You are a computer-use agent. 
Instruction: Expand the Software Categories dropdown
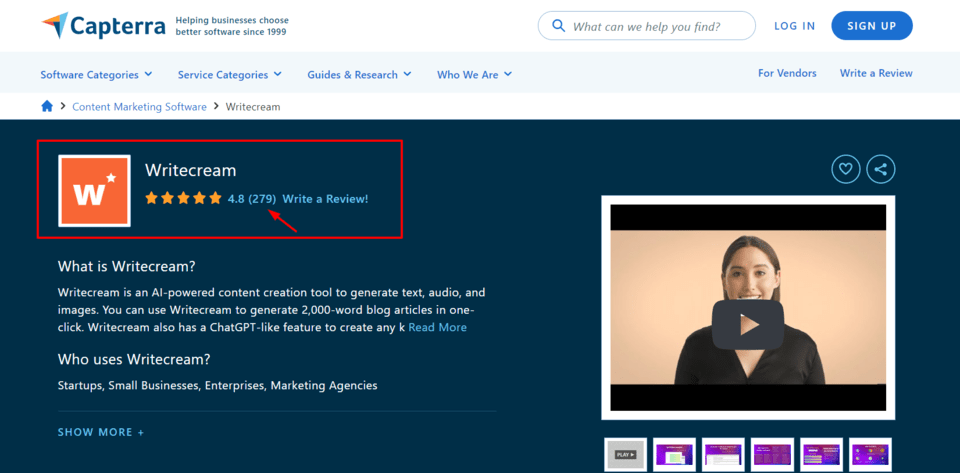[96, 74]
